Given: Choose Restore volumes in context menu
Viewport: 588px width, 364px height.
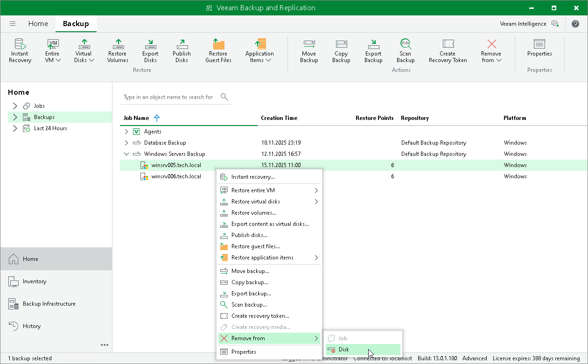Looking at the screenshot, I should pyautogui.click(x=269, y=213).
